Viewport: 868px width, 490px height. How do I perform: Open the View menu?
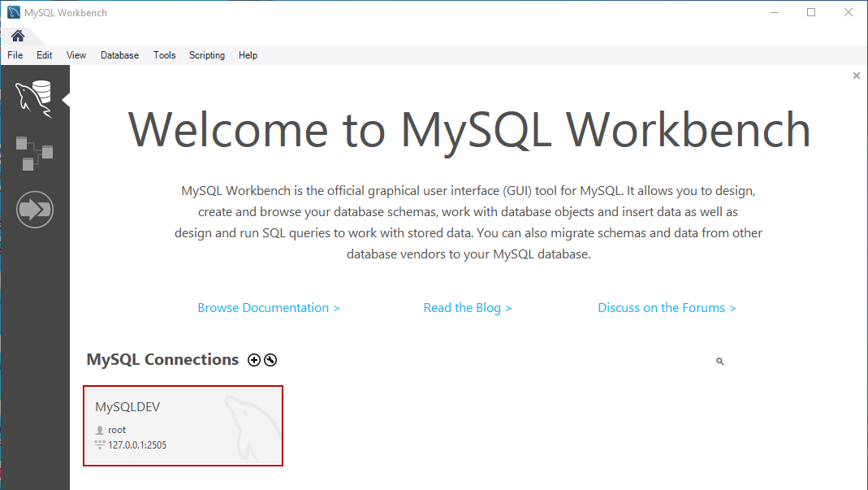click(x=76, y=55)
